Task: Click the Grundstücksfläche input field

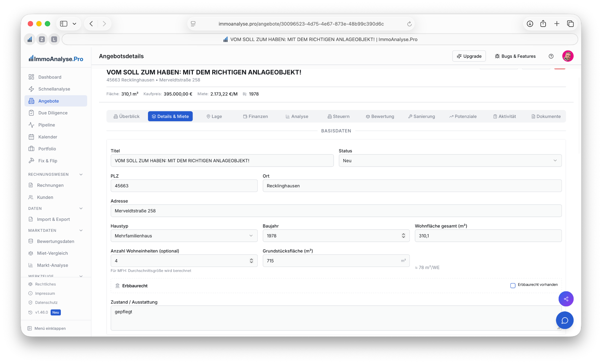Action: pos(336,261)
